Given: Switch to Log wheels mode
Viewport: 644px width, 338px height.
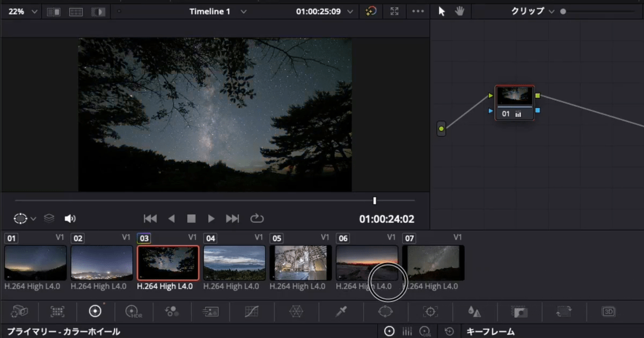Looking at the screenshot, I should [x=425, y=332].
